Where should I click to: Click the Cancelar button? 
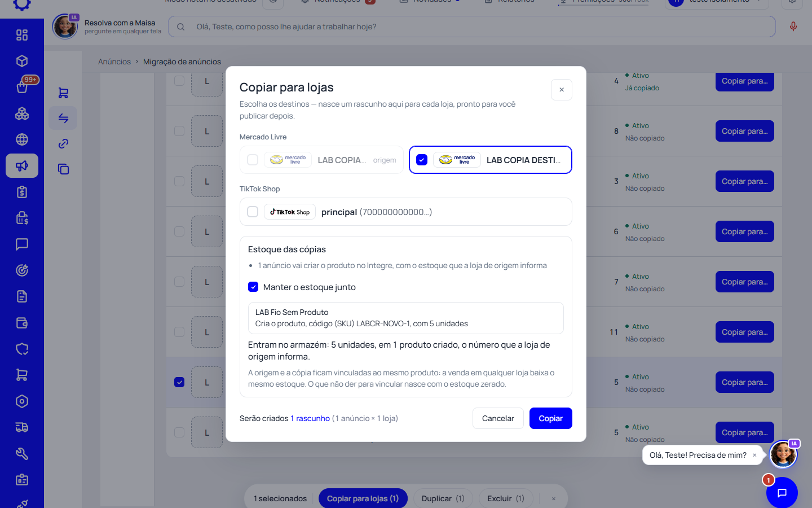[498, 418]
